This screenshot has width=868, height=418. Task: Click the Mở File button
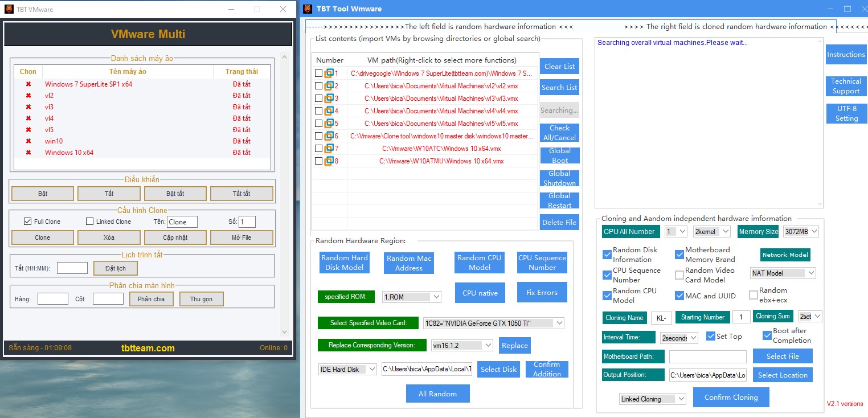241,237
